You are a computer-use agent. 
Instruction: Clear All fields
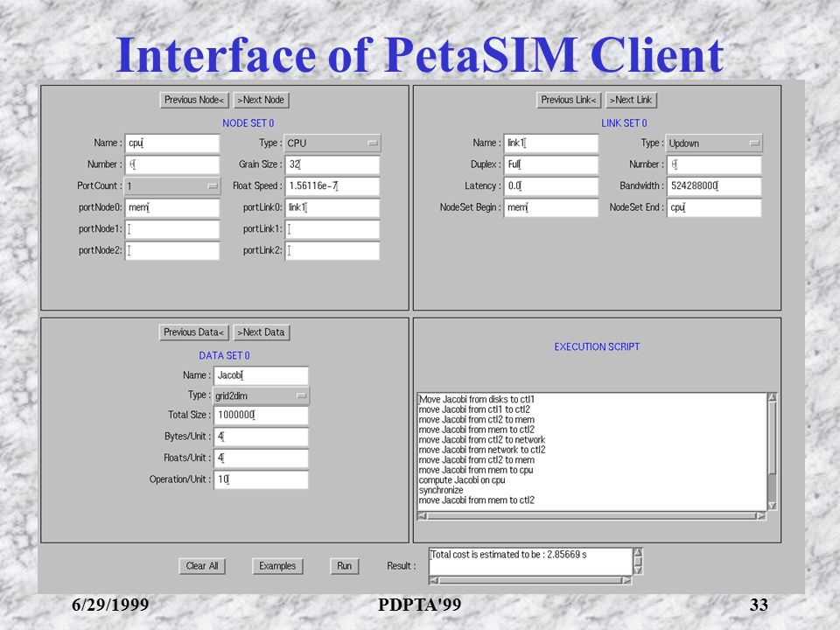pyautogui.click(x=202, y=566)
